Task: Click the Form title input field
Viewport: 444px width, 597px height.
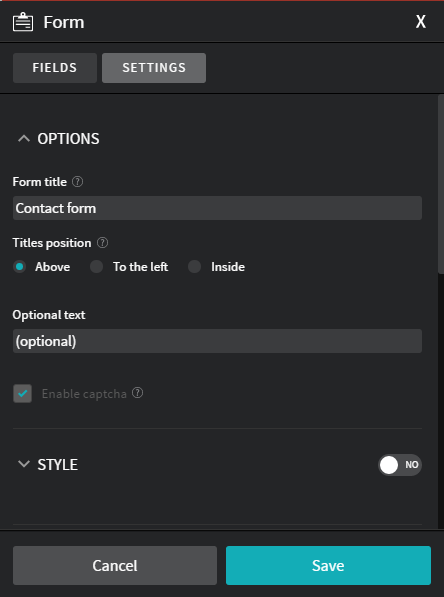Action: tap(217, 208)
